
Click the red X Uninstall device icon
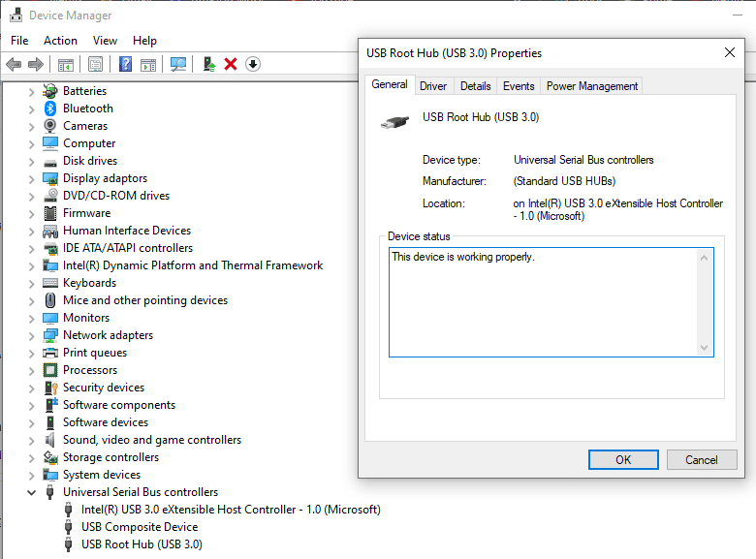pos(231,64)
